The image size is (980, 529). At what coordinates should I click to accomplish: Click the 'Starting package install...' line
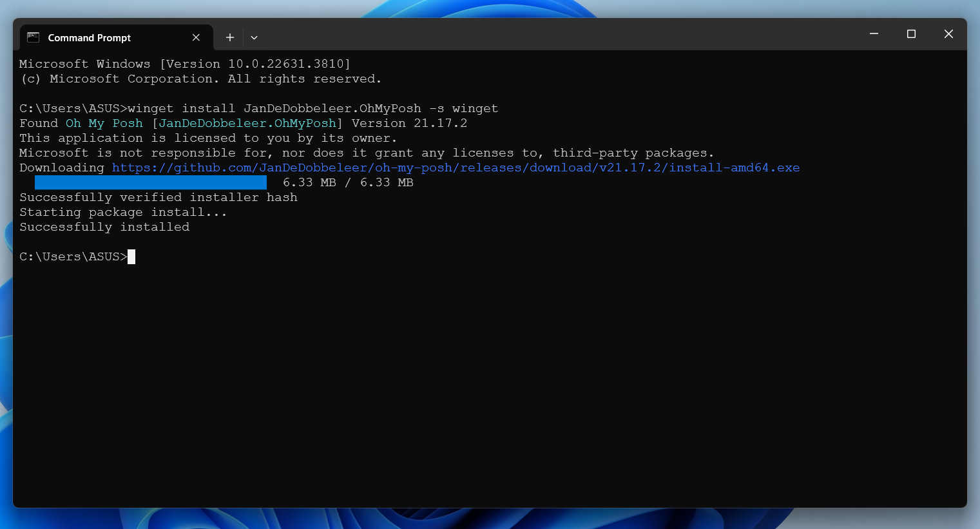click(x=123, y=212)
